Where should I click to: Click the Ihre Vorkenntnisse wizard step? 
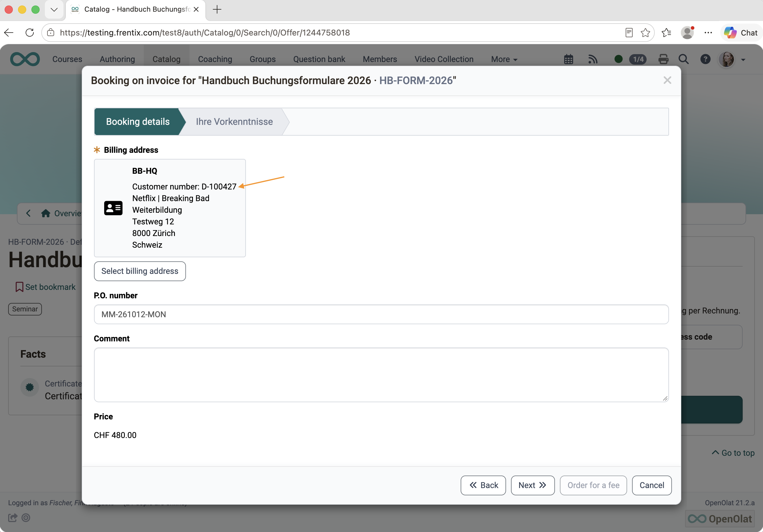[234, 122]
